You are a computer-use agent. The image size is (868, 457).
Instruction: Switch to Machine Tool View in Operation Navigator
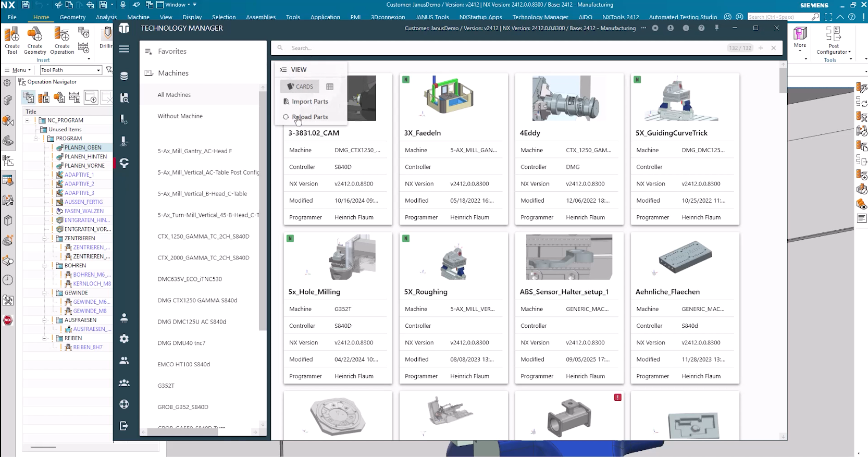pyautogui.click(x=44, y=97)
